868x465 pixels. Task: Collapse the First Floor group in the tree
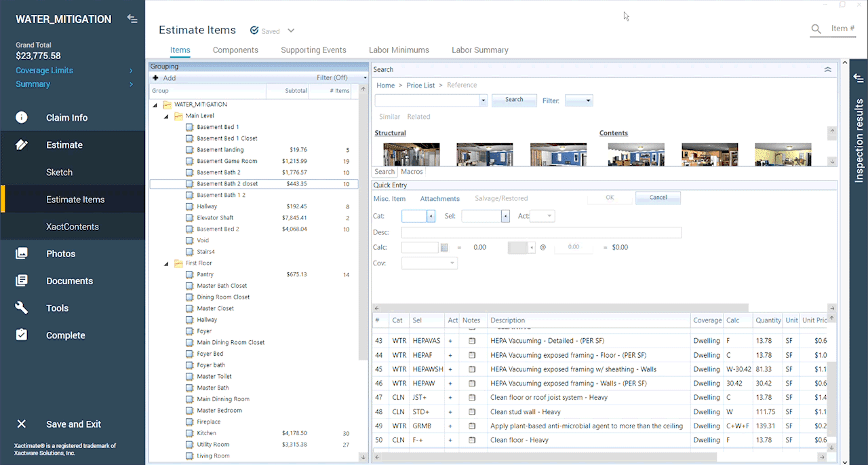point(166,263)
